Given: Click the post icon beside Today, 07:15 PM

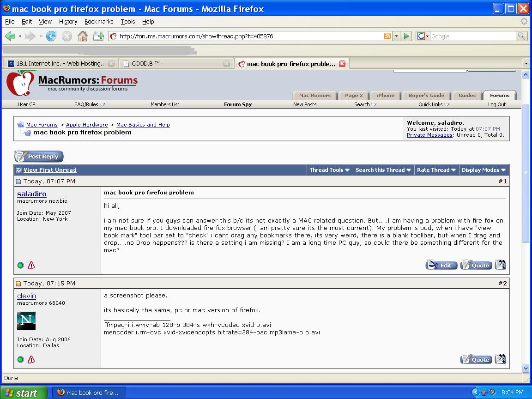Looking at the screenshot, I should pyautogui.click(x=18, y=284).
